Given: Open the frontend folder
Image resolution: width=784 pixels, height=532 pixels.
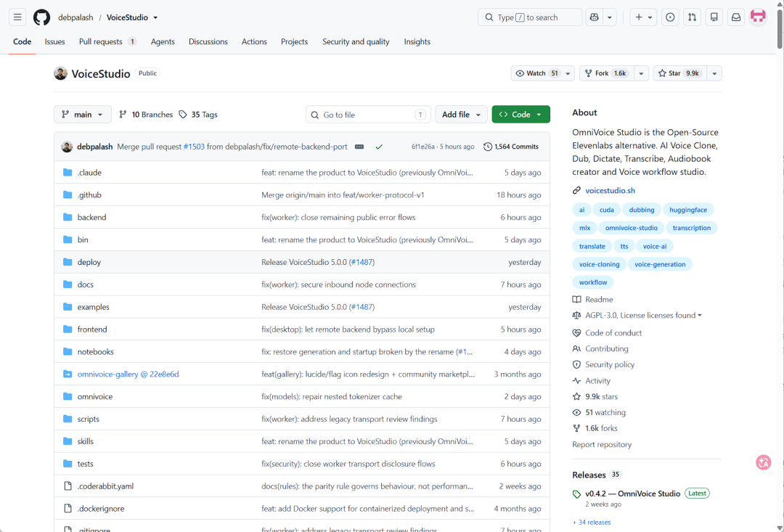Looking at the screenshot, I should (x=92, y=329).
